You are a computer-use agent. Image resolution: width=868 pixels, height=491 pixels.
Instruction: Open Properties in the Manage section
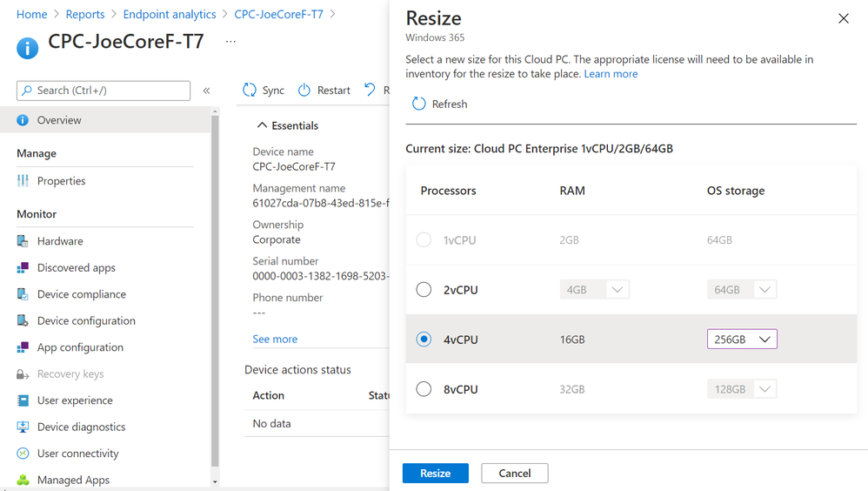tap(61, 181)
